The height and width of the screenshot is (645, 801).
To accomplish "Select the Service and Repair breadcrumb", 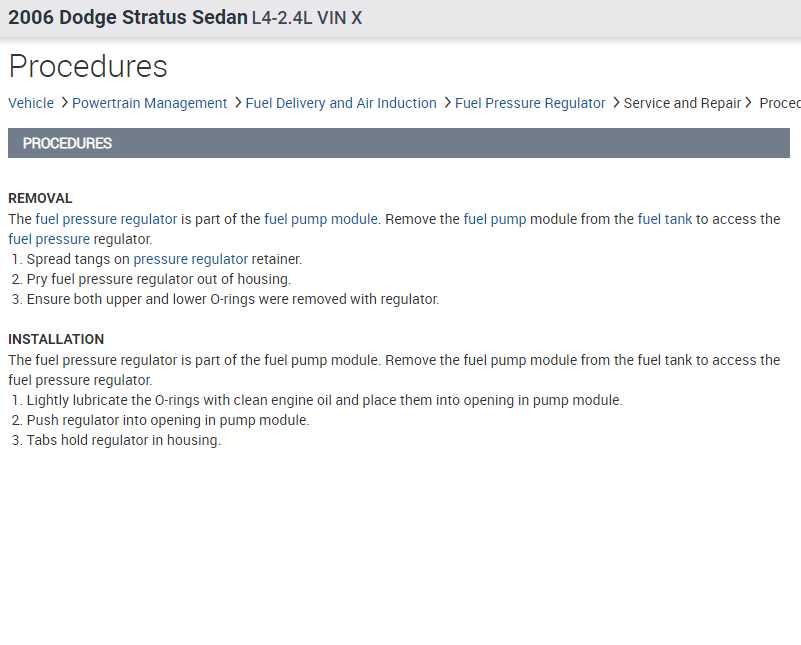I will coord(682,103).
